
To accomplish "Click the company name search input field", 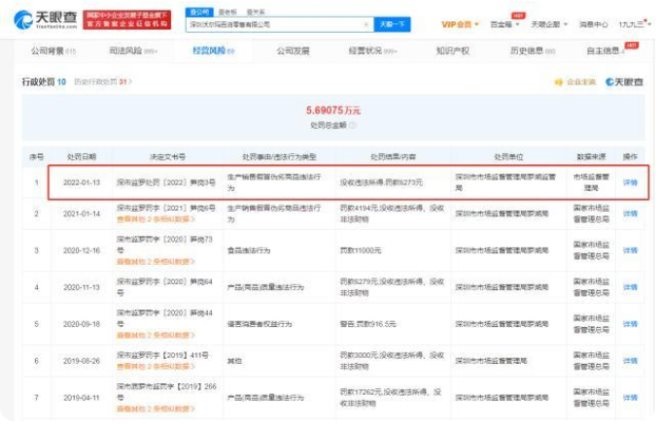I will pos(270,22).
